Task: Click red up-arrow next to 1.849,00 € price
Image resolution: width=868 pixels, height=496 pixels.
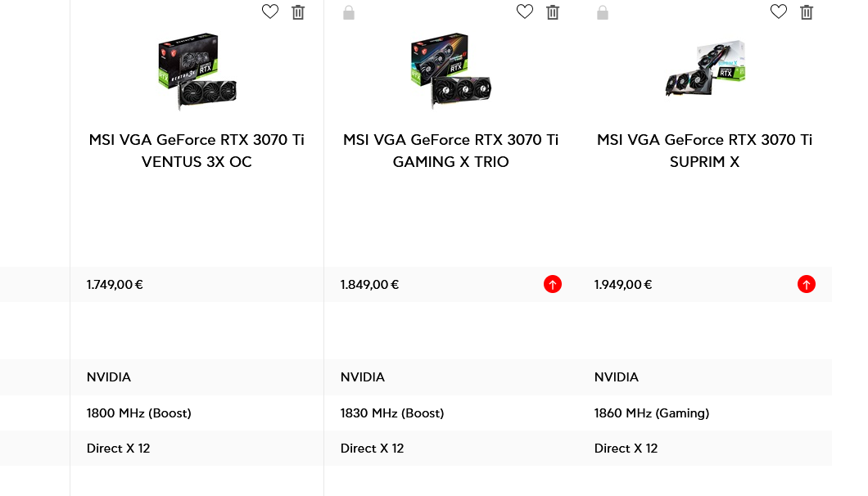Action: point(553,285)
